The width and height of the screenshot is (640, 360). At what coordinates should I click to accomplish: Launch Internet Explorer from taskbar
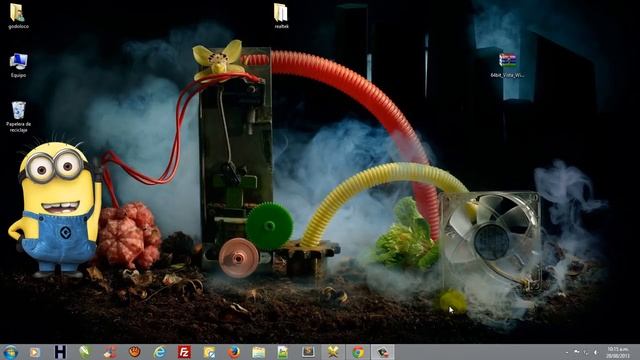160,352
